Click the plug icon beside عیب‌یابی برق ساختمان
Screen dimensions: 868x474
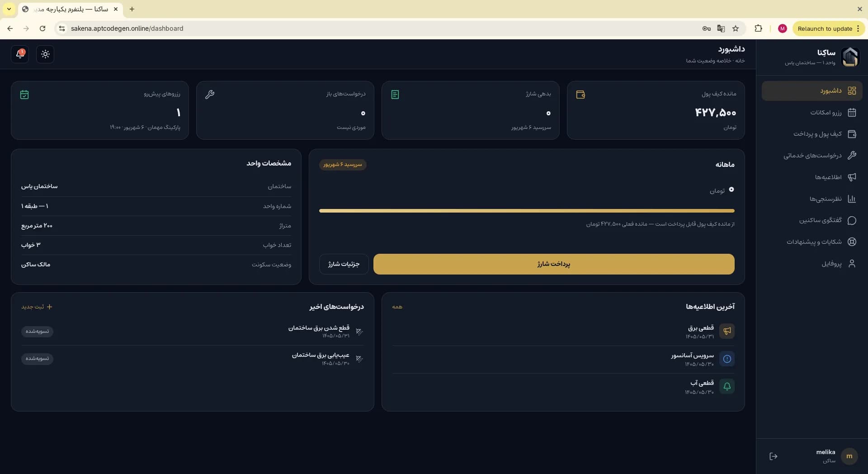(x=359, y=359)
